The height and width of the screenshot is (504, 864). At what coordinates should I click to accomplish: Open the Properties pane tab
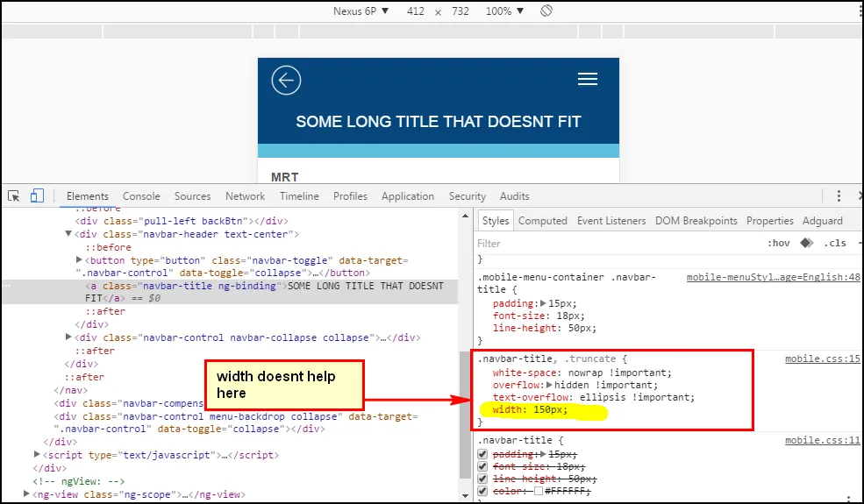pos(770,221)
